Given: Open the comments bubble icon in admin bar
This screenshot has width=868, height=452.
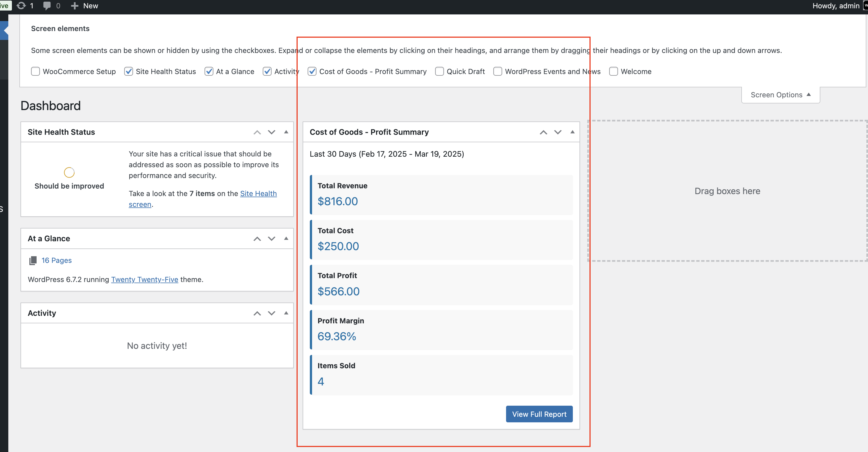Looking at the screenshot, I should [x=47, y=6].
